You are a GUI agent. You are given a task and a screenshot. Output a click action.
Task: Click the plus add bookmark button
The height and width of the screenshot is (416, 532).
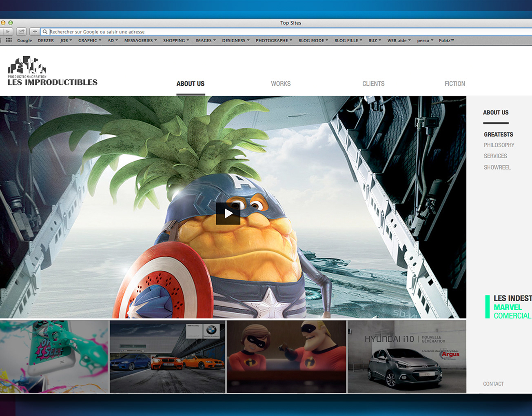click(35, 31)
